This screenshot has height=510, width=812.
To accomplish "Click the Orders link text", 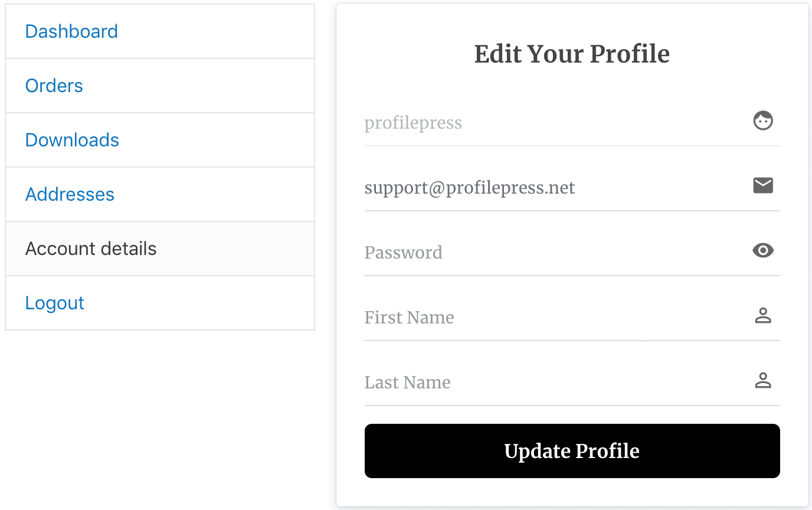I will (54, 86).
